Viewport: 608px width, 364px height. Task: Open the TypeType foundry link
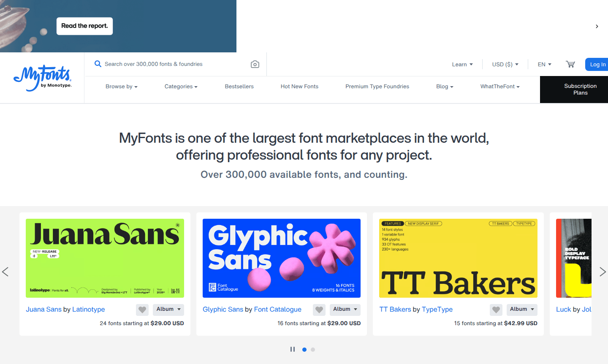[x=437, y=310]
